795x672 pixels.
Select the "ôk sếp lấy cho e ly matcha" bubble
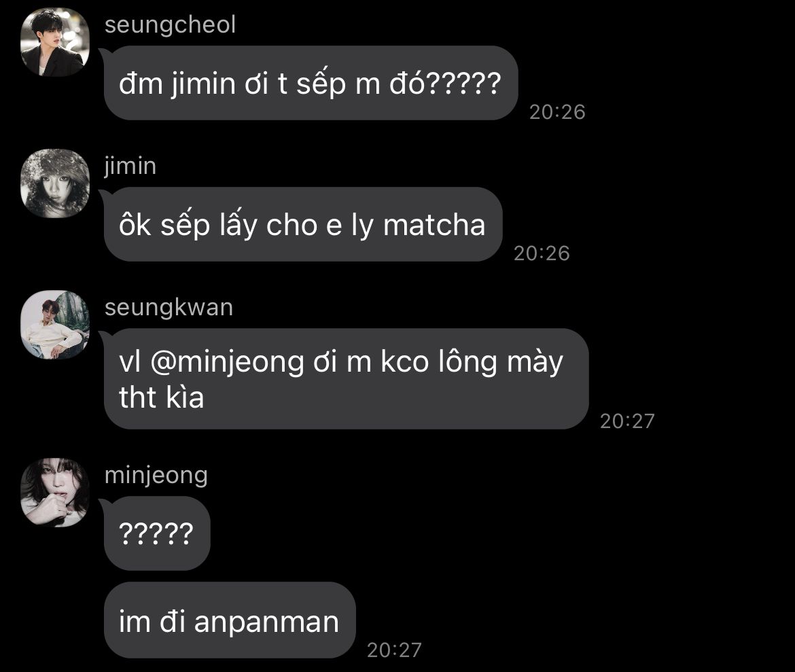pos(303,224)
